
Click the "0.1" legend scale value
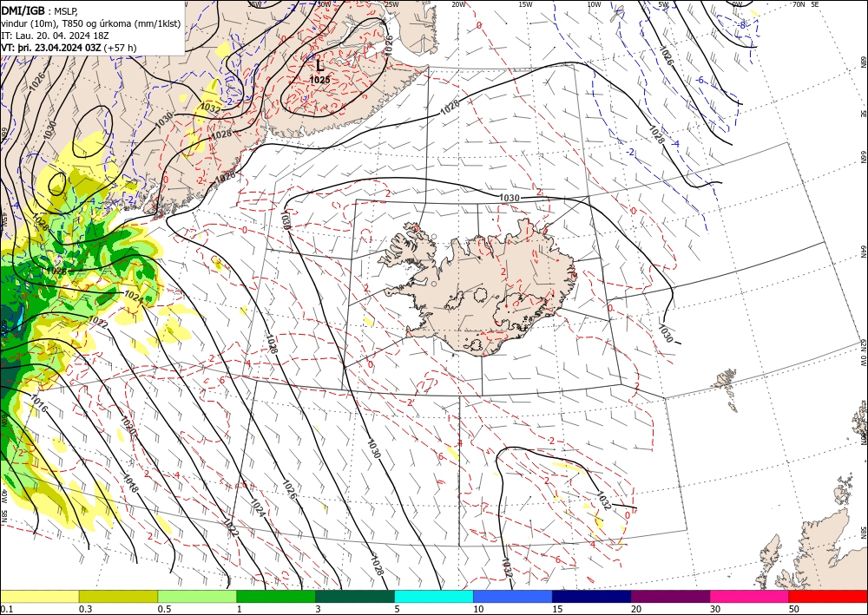(5, 609)
